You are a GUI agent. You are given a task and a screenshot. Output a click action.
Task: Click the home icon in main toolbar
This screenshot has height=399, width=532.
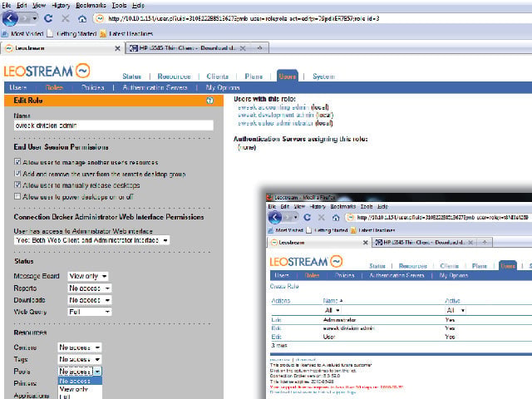click(x=82, y=18)
